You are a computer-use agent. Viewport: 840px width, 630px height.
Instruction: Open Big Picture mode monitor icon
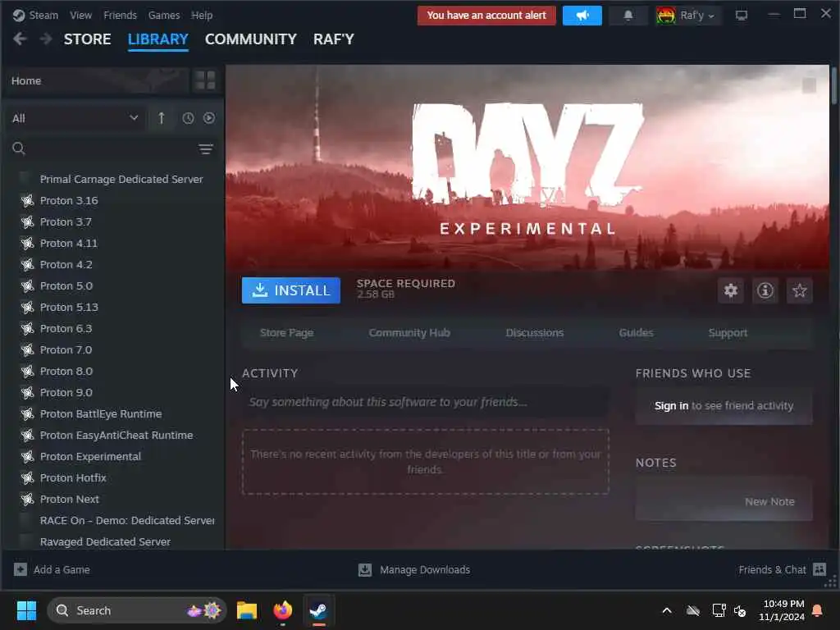coord(741,16)
